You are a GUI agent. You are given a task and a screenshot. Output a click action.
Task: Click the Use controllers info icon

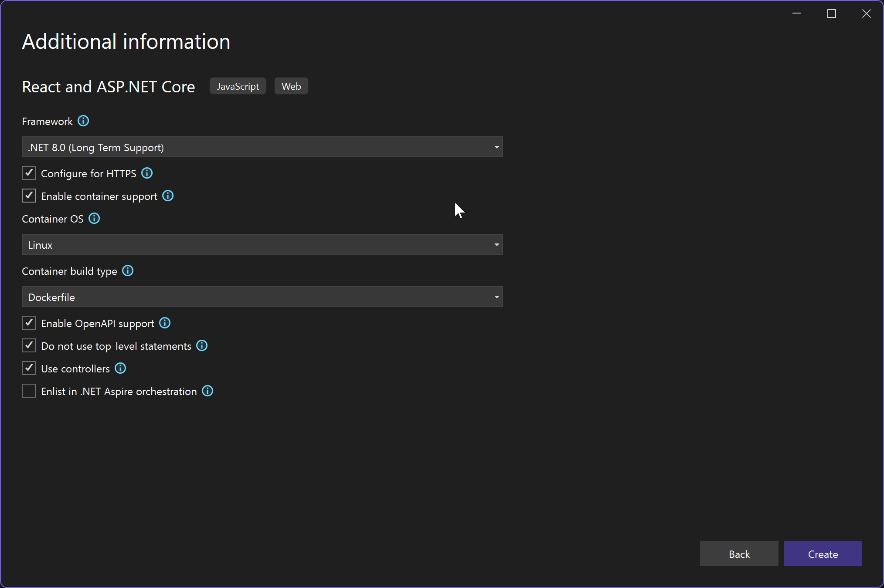point(120,368)
